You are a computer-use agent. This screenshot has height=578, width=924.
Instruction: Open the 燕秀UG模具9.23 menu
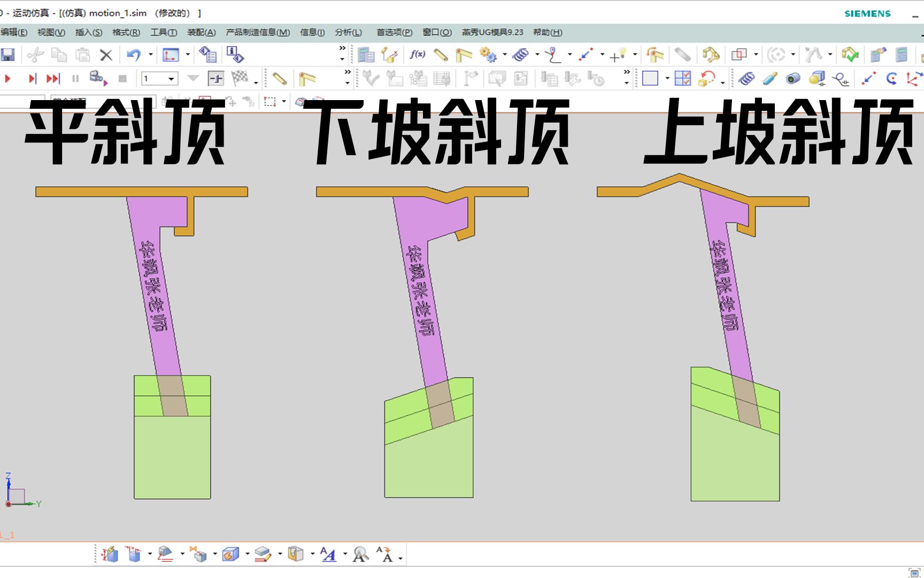[x=492, y=32]
